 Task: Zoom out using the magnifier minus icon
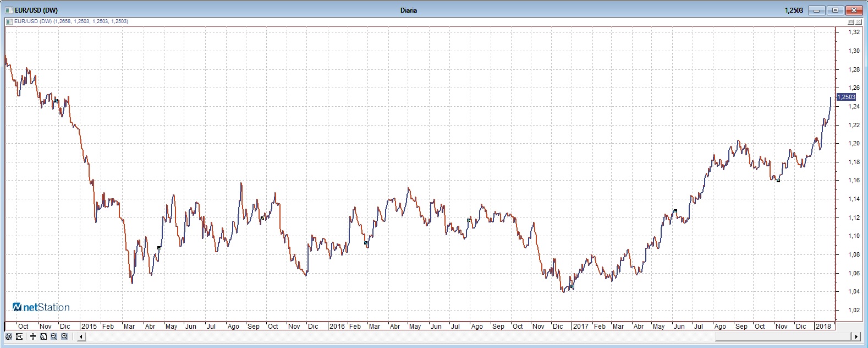[54, 336]
